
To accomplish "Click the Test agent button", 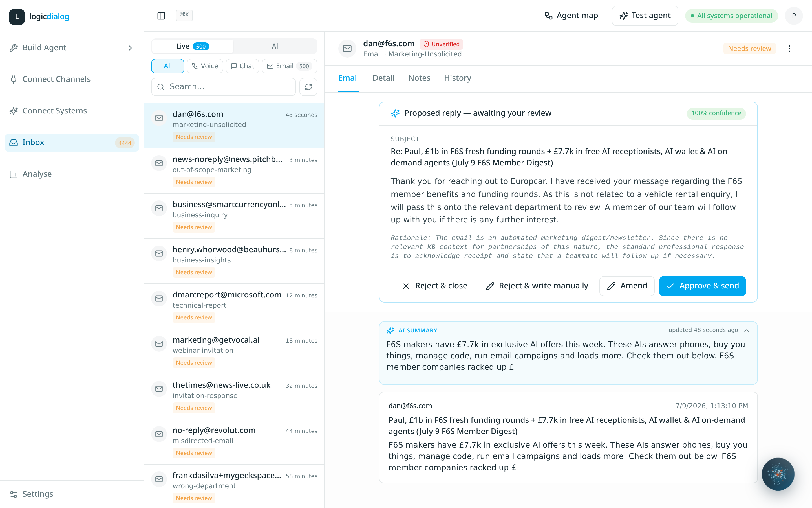I will pos(645,16).
